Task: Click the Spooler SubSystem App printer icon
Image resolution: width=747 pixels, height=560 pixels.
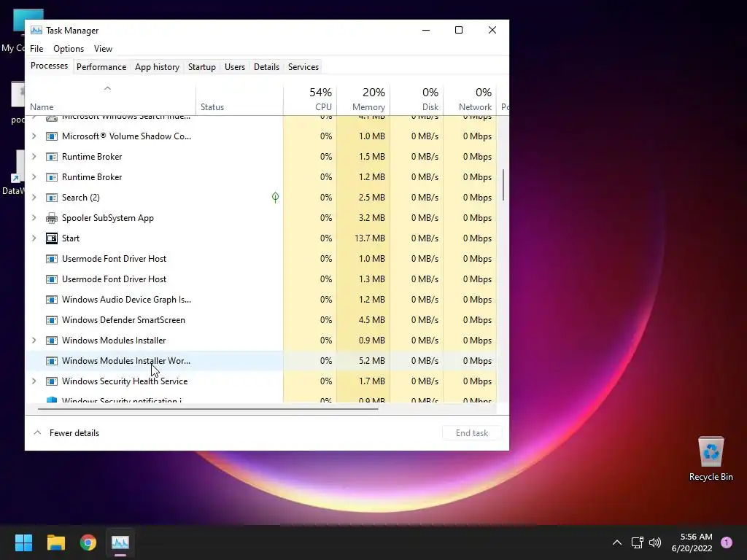Action: 52,218
